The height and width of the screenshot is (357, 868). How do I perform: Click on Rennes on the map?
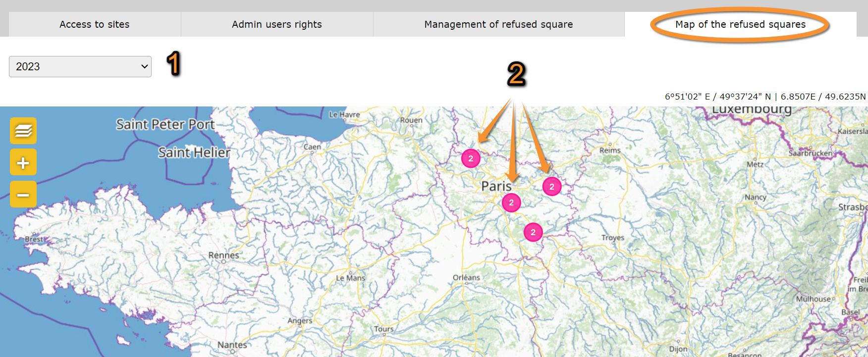pos(223,255)
